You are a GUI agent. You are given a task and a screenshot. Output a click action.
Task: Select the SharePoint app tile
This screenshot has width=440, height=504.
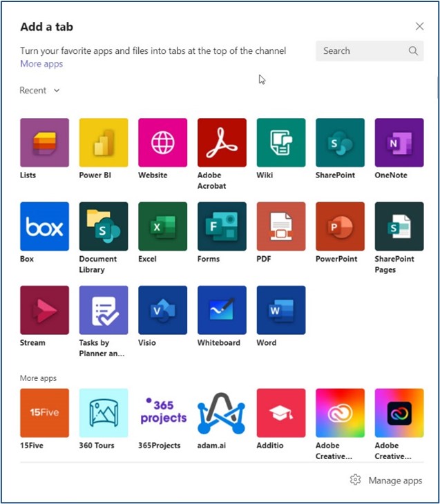[341, 142]
